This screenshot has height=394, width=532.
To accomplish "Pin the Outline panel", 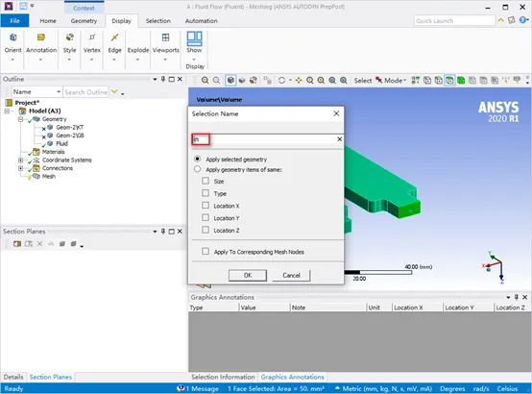I will tap(163, 79).
